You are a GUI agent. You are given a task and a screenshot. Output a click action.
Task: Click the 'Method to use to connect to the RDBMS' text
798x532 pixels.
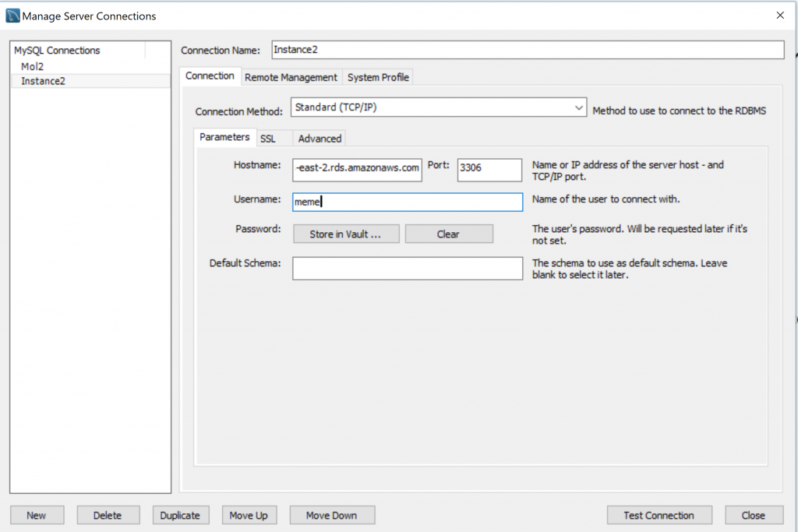(679, 111)
